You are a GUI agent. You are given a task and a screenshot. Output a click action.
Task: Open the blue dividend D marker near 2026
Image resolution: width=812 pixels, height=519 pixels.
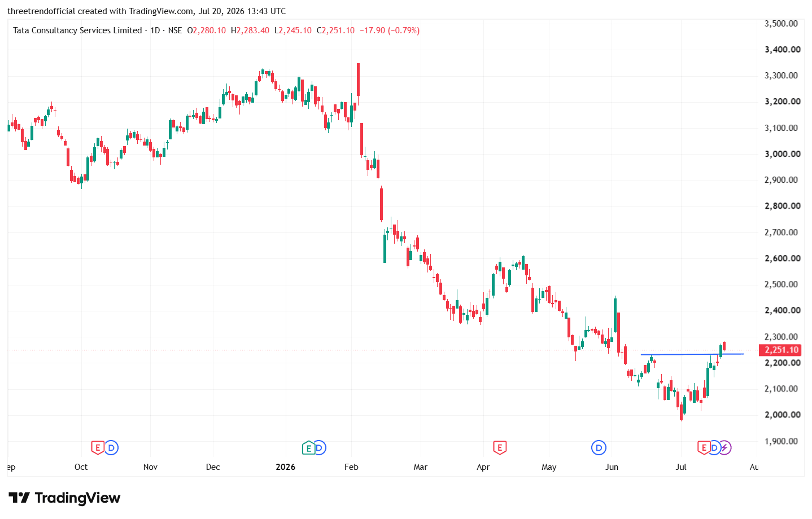[320, 448]
